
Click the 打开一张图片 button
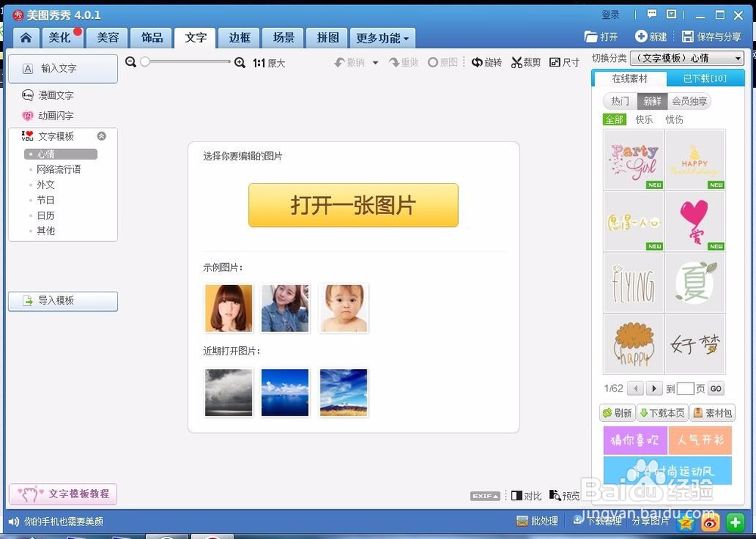[x=352, y=205]
